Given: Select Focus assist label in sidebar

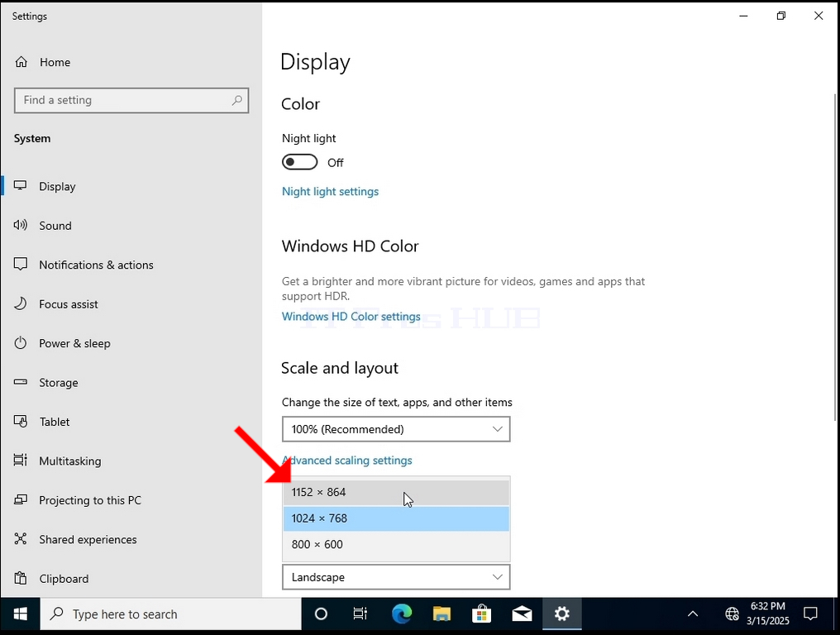Looking at the screenshot, I should pyautogui.click(x=69, y=304).
